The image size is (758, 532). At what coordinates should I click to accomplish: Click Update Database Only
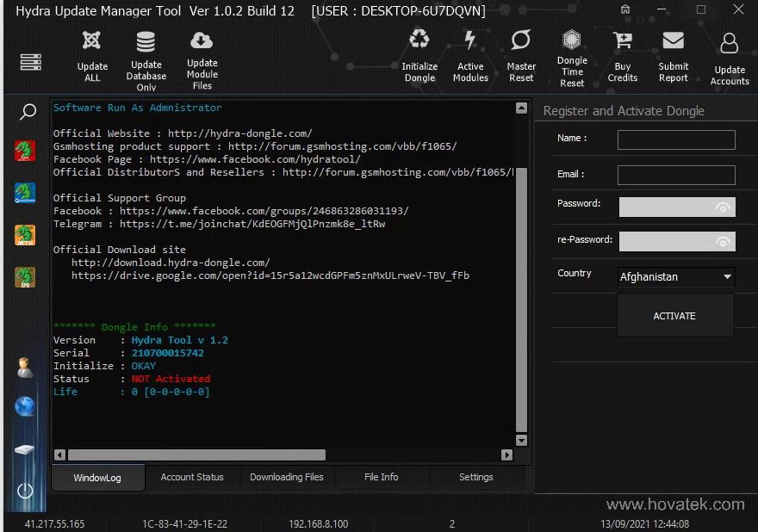[x=146, y=40]
